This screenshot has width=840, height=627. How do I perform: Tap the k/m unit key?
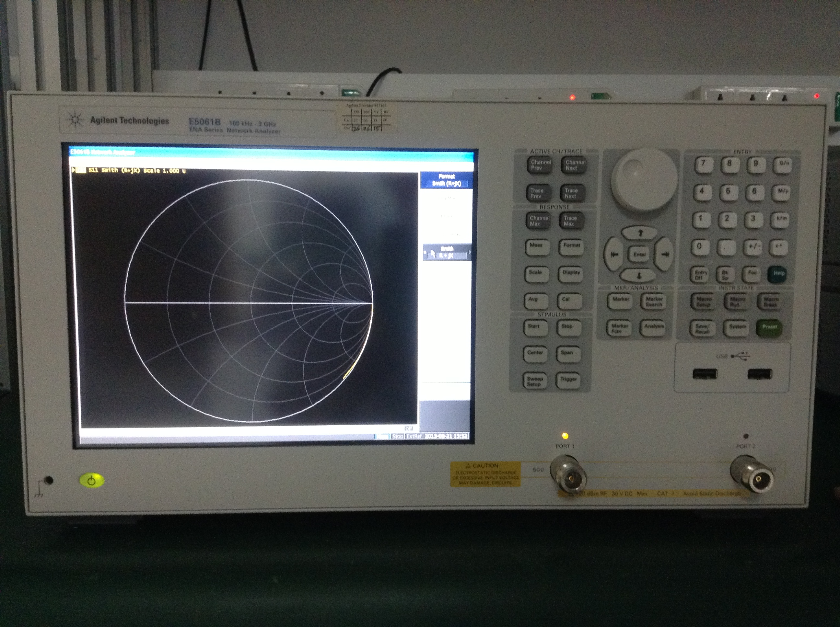coord(780,220)
